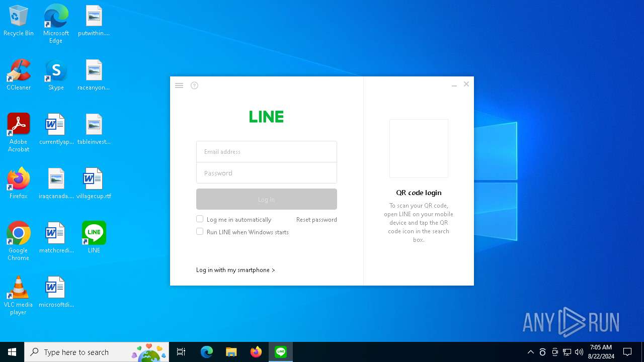Select the putwithin image file icon
The width and height of the screenshot is (644, 362).
(94, 21)
